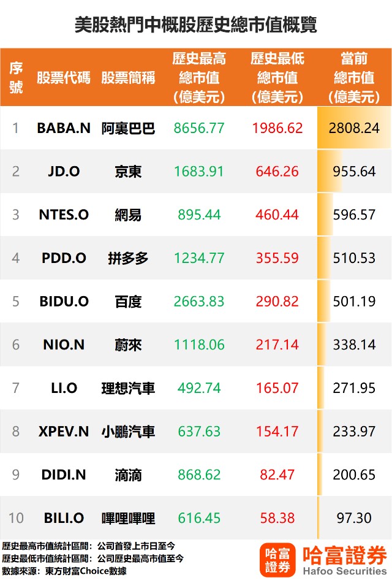Click 嗶哩嗶哩 stock name
Screen dimensions: 392x583
click(128, 518)
